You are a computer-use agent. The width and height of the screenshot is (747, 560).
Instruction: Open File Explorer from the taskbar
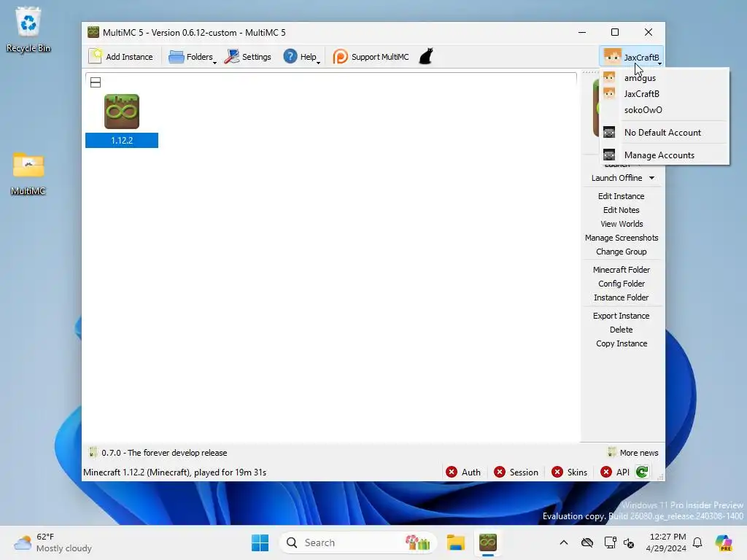tap(455, 542)
